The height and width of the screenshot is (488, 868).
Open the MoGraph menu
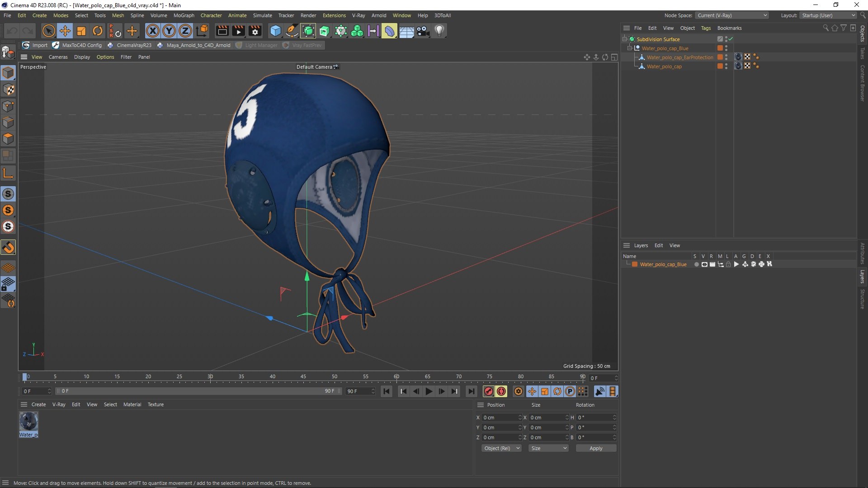coord(184,15)
